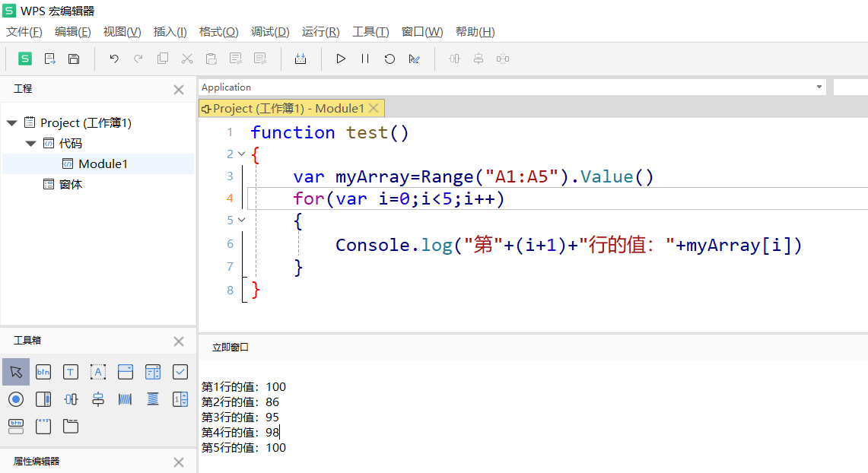
Task: Open the 视图(V) menu
Action: pyautogui.click(x=122, y=31)
